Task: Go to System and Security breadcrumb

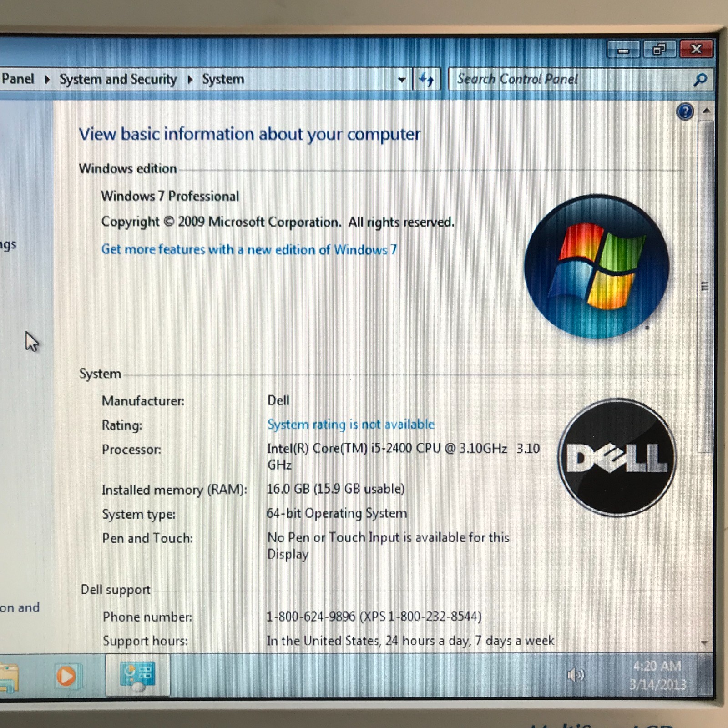Action: point(118,79)
